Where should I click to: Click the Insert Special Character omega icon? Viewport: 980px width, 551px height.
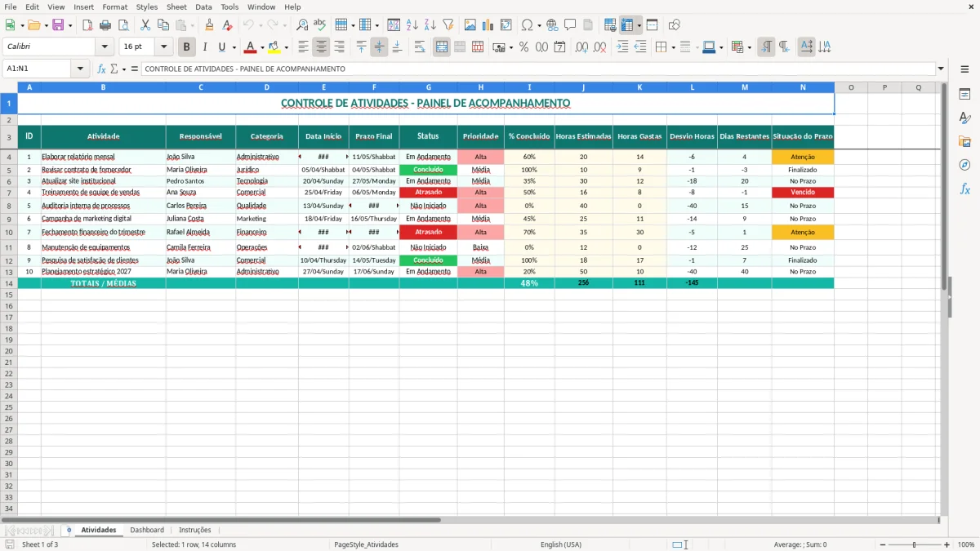point(527,25)
